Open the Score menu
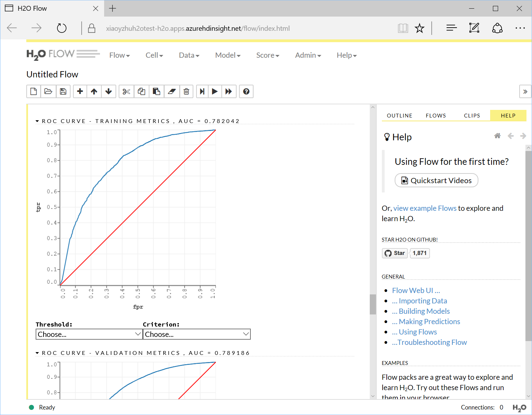The height and width of the screenshot is (415, 532). coord(268,55)
